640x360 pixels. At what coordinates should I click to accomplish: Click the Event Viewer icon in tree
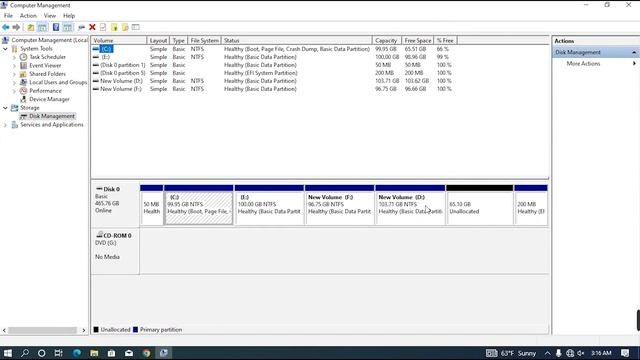click(24, 65)
